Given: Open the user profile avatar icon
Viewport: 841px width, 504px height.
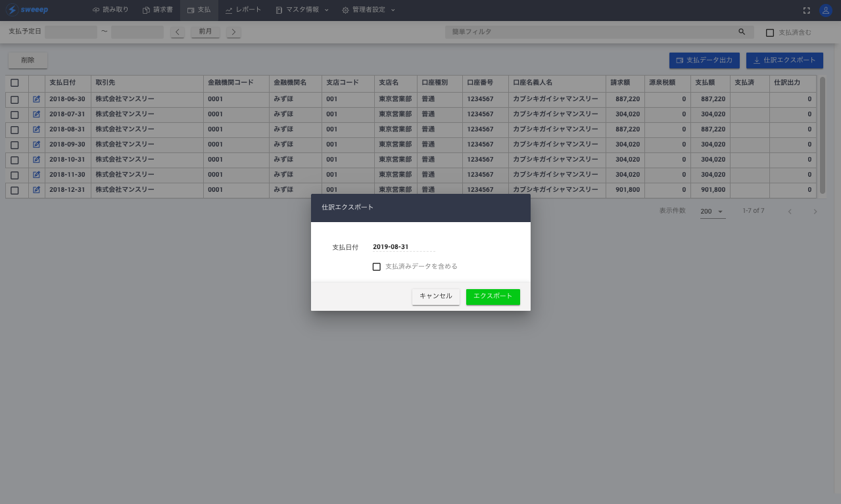Looking at the screenshot, I should 825,11.
